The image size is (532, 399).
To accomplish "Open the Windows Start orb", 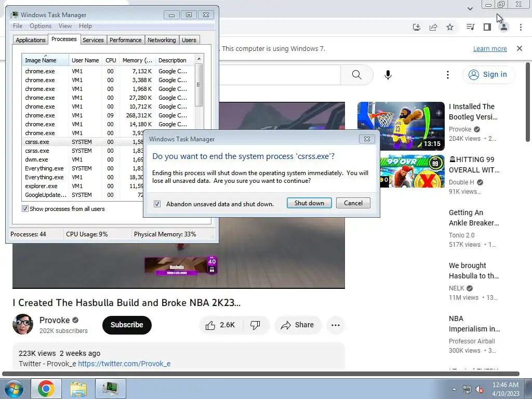I will point(14,389).
